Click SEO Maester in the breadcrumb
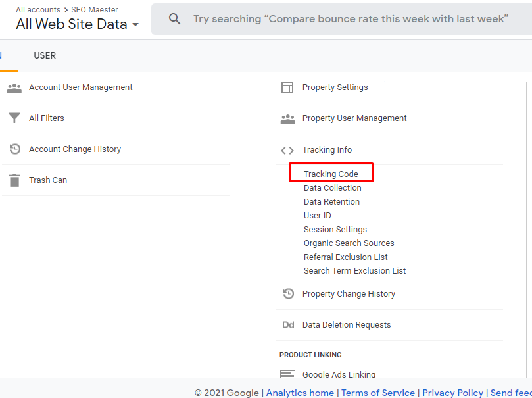 (94, 9)
